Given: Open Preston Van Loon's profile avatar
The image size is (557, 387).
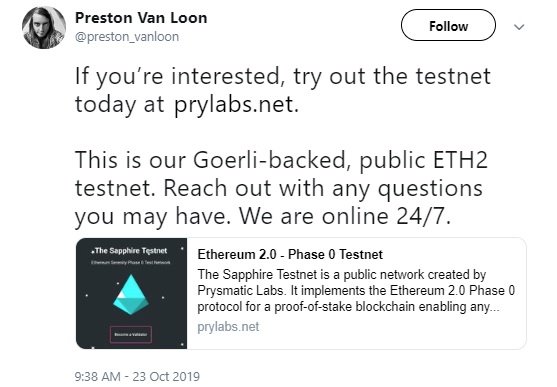Looking at the screenshot, I should pos(44,27).
